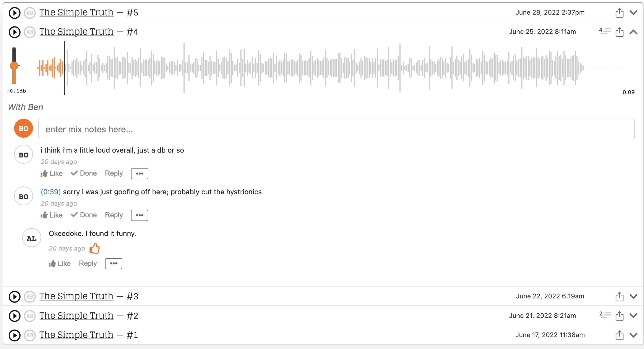Image resolution: width=644 pixels, height=349 pixels.
Task: Click the mix notes input field
Action: (336, 129)
